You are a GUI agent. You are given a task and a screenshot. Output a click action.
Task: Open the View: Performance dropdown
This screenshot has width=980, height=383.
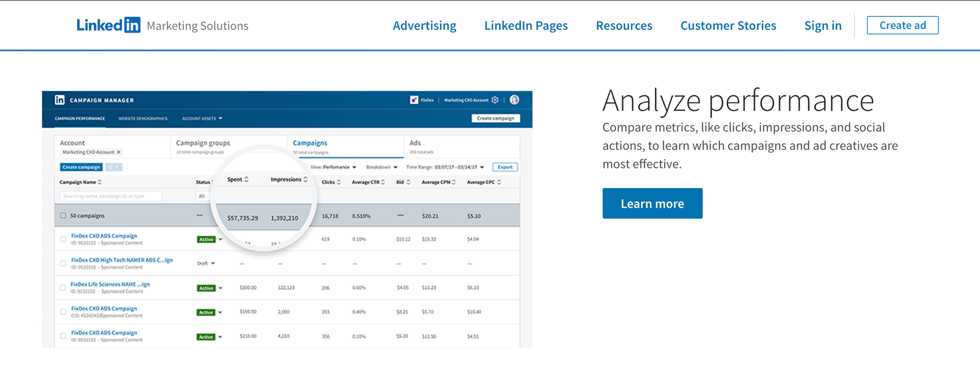[333, 167]
